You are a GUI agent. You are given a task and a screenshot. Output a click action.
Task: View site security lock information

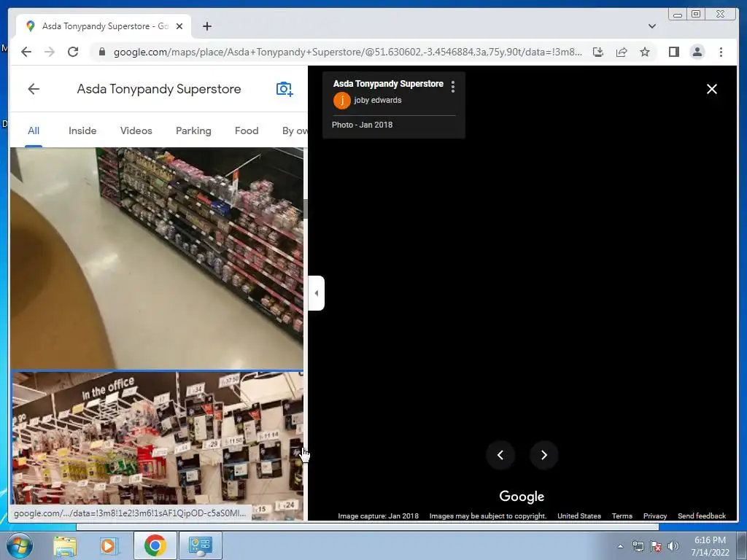pos(101,52)
